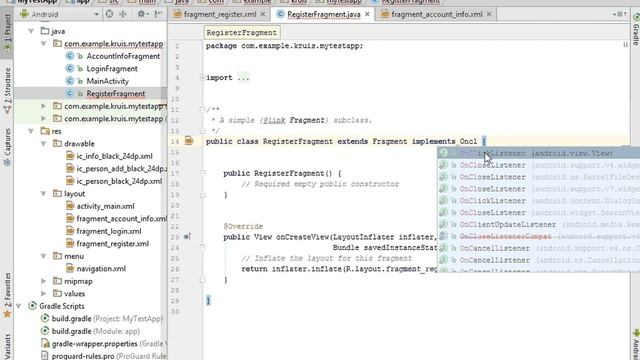Choose OnClickListener (android.view.View) suggestion
The image size is (640, 360).
[x=539, y=153]
